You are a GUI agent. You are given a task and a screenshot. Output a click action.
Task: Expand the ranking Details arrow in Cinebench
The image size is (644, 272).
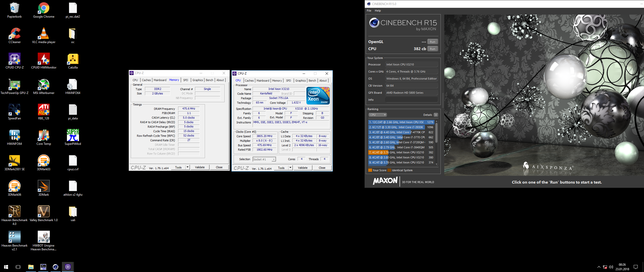point(436,115)
